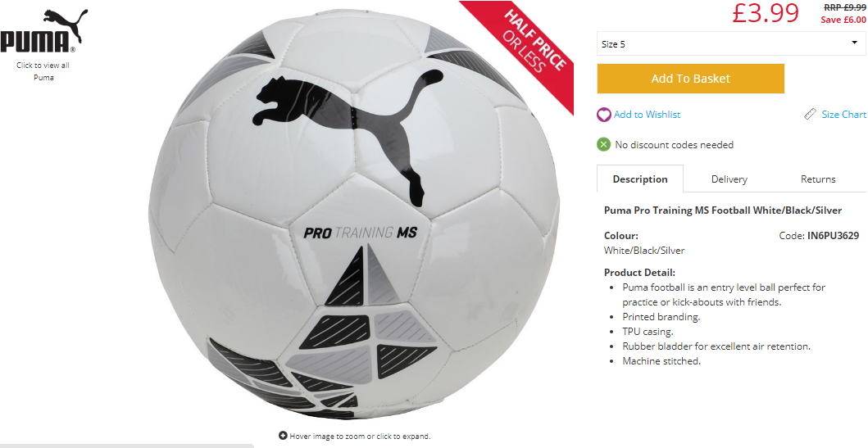Switch to the Delivery tab
Screen dimensions: 868x448
tap(729, 179)
